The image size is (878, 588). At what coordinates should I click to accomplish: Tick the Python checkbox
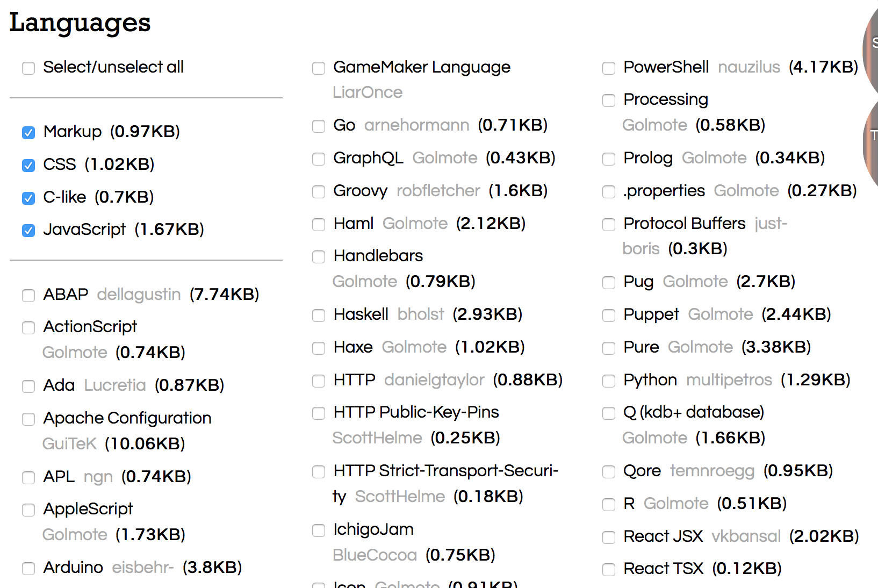coord(609,381)
